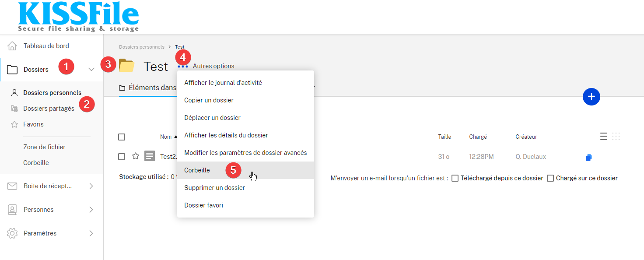Open Autres options via the three-dots icon
This screenshot has height=260, width=644.
tap(183, 67)
